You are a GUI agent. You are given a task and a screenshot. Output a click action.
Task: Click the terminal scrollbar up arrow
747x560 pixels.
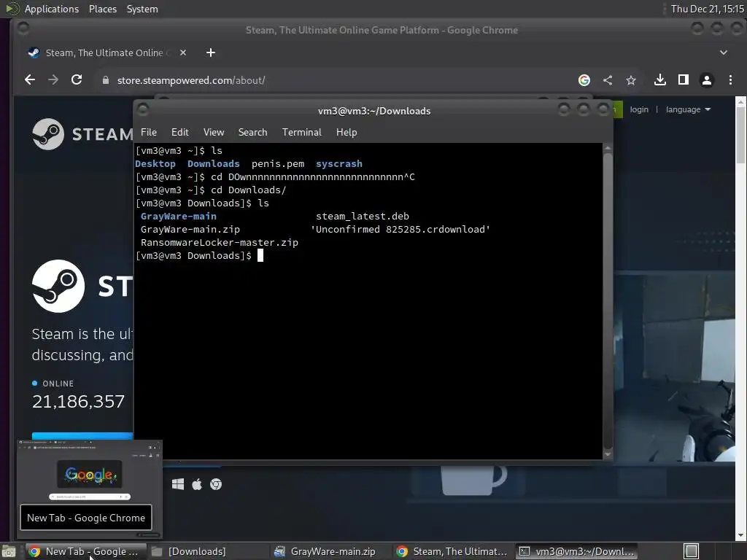(x=608, y=148)
